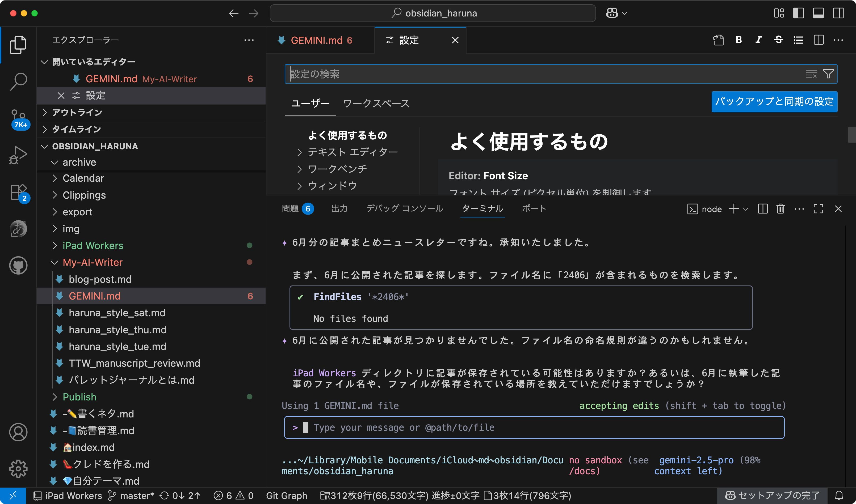
Task: Switch to the 問題 panel tab
Action: (290, 208)
